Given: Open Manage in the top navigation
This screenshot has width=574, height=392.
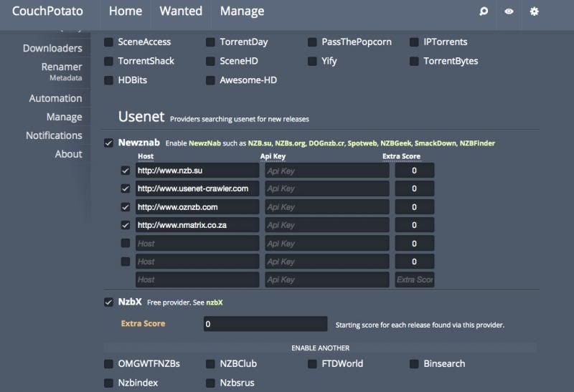Looking at the screenshot, I should tap(242, 11).
